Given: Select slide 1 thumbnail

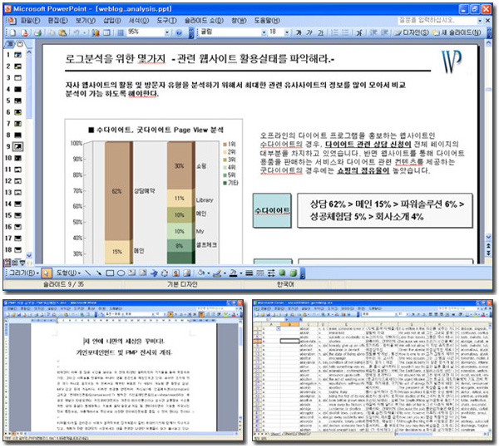Looking at the screenshot, I should 18,55.
